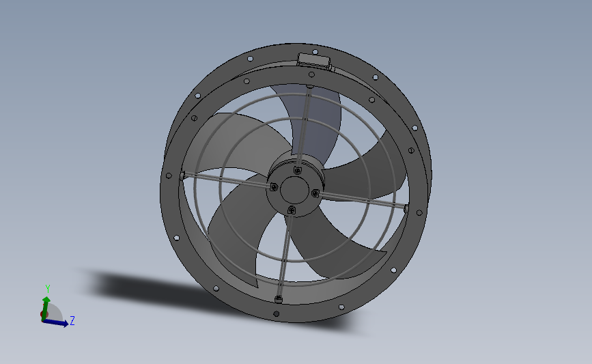The height and width of the screenshot is (364, 592).
Task: Click the green Y axis arrow on triad
Action: pyautogui.click(x=45, y=307)
